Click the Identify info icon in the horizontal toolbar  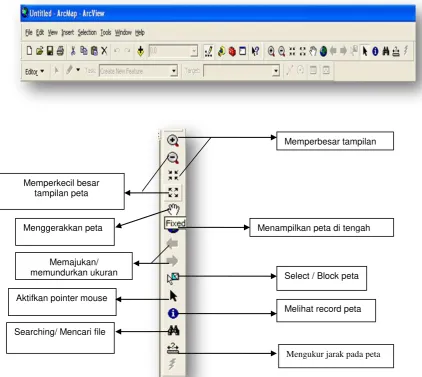pos(375,51)
